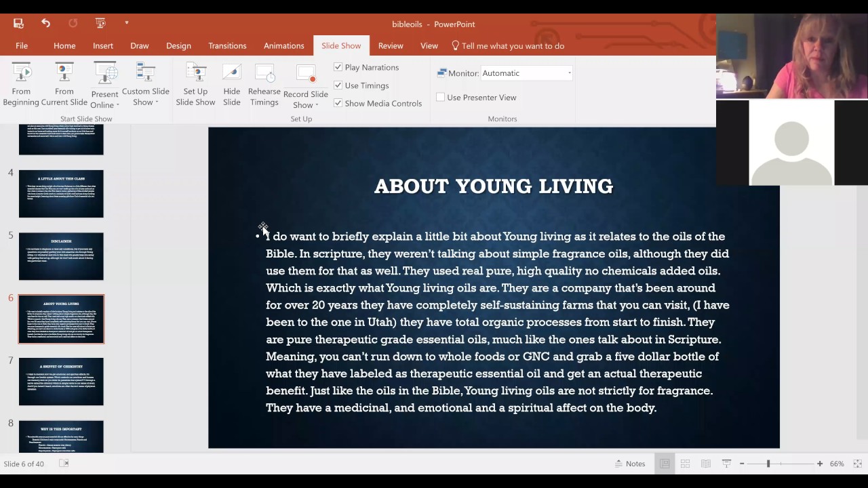Open Customize Quick Access Toolbar dropdown
The width and height of the screenshot is (868, 488).
coord(127,23)
